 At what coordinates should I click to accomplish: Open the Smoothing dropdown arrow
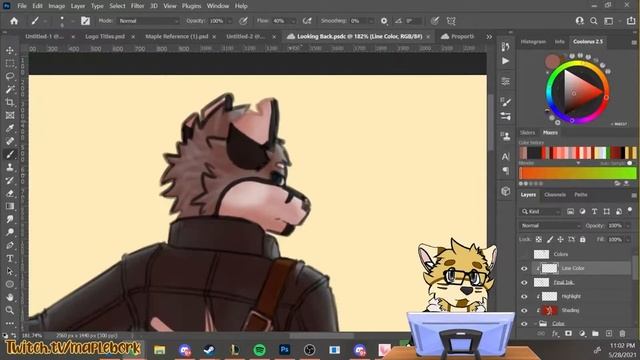coord(371,21)
